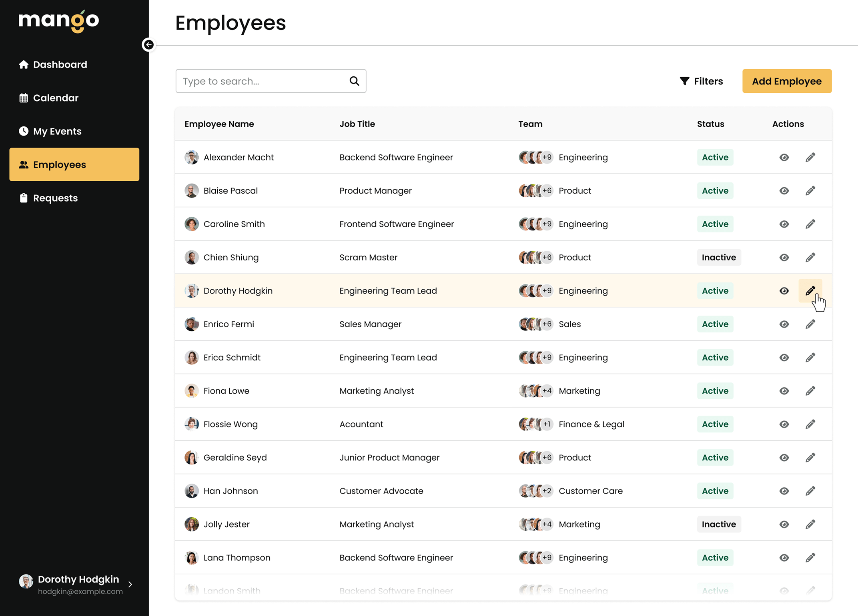
Task: Show Chien Shiung's profile with eye icon
Action: [x=784, y=257]
